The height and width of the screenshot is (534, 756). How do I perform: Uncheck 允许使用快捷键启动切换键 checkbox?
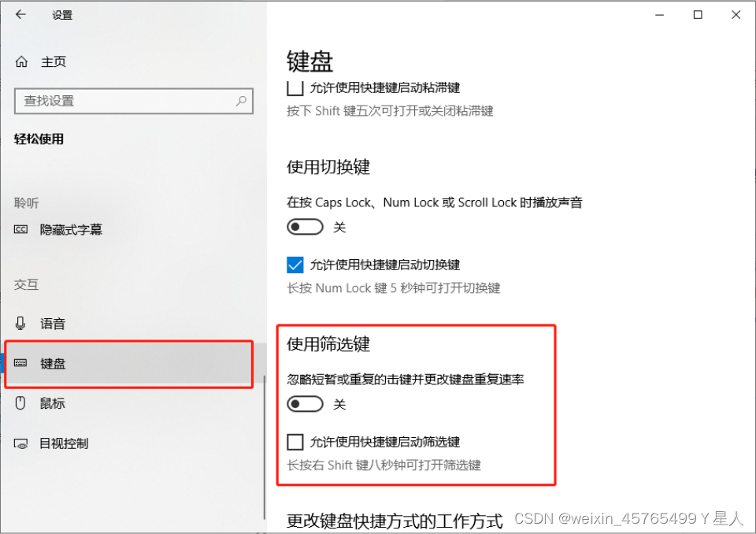295,265
